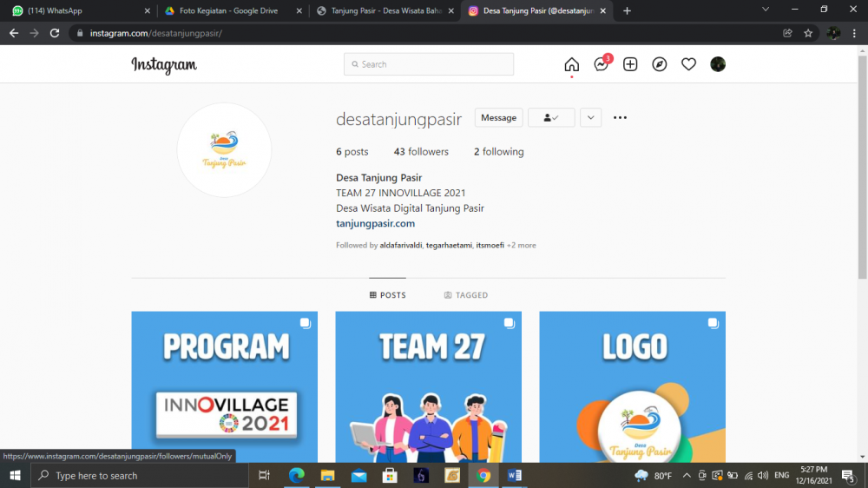Show the +2 more mutual followers
The height and width of the screenshot is (488, 868).
tap(522, 245)
